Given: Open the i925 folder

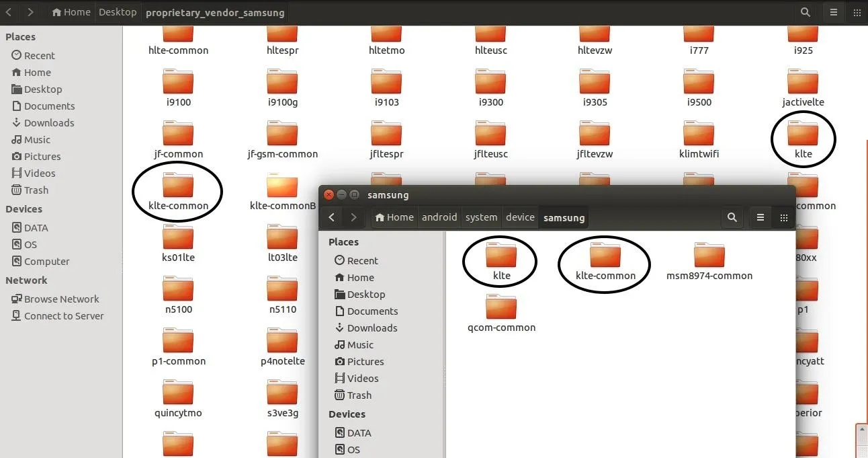Looking at the screenshot, I should pos(803,40).
